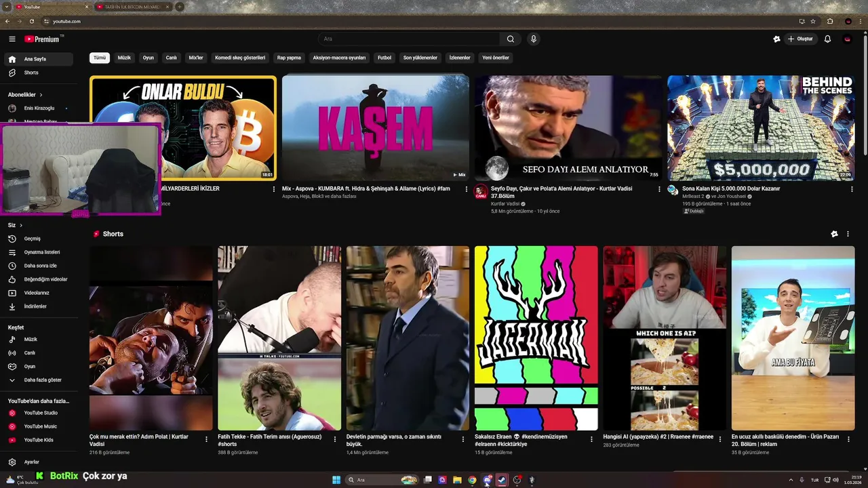This screenshot has height=488, width=868.
Task: Open a new browser tab
Action: (180, 7)
